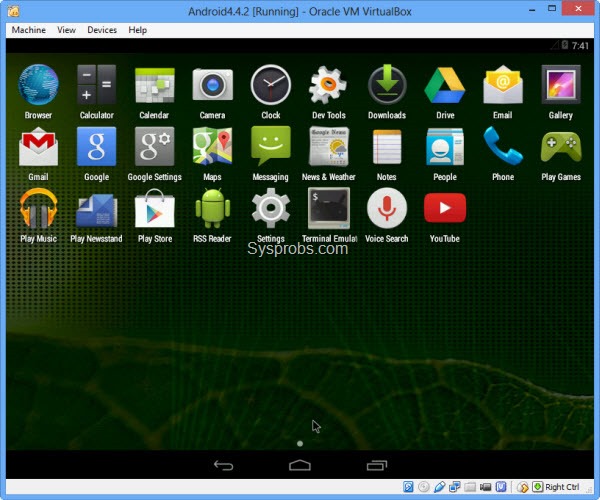Open the Calendar app
The height and width of the screenshot is (500, 600).
(155, 85)
